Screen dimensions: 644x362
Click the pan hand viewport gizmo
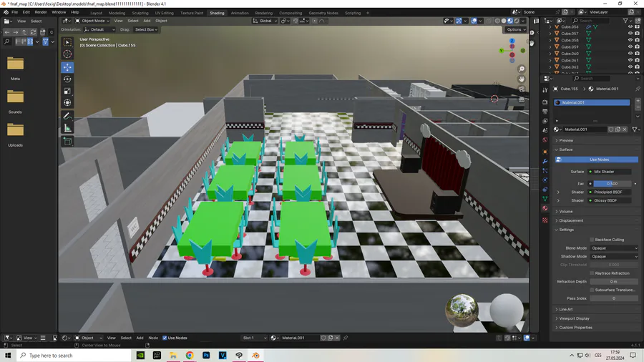coord(522,79)
